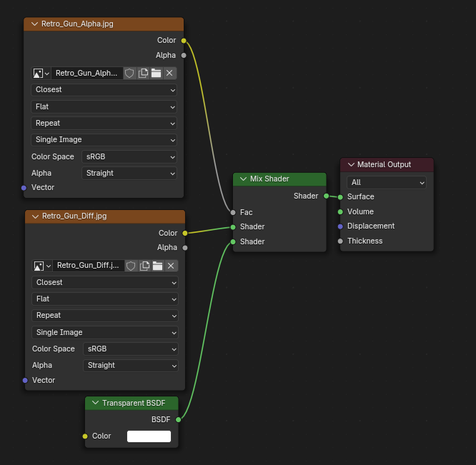Unlink Retro_Gun_Diff image with X icon
Viewport: 476px width, 465px height.
[171, 266]
